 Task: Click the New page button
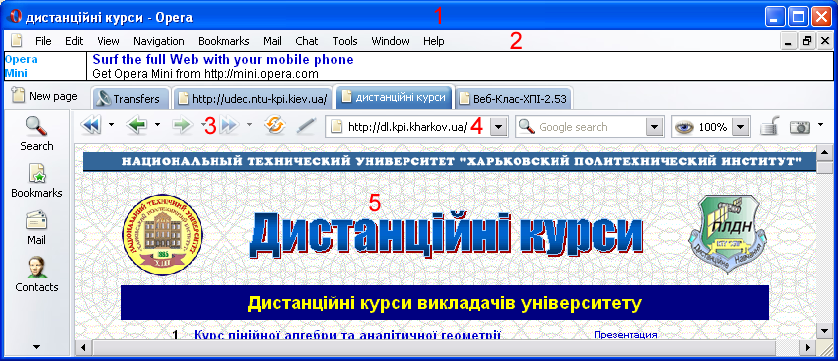coord(45,96)
